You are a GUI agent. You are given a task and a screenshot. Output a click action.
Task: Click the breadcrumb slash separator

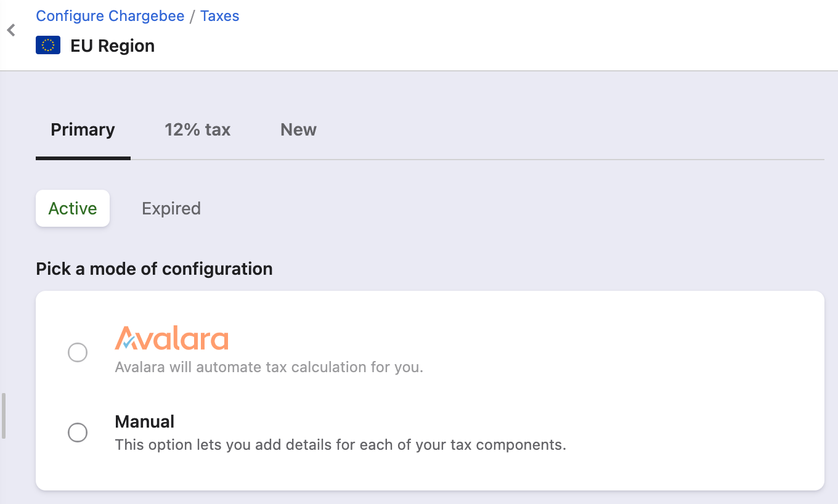point(192,16)
